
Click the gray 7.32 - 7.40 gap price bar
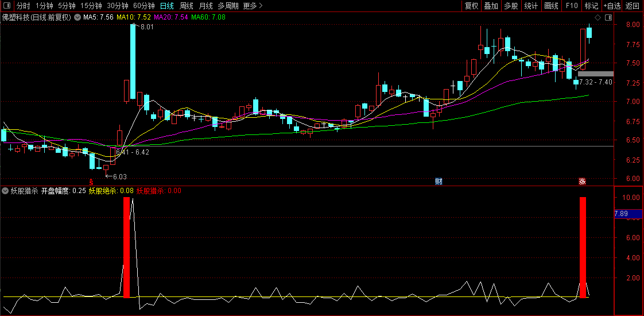tap(596, 74)
